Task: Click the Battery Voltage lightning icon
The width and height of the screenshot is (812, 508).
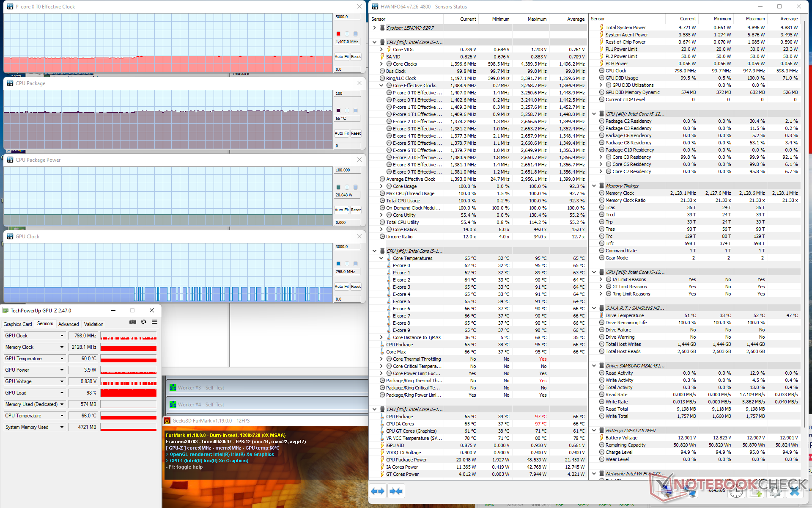Action: (602, 438)
